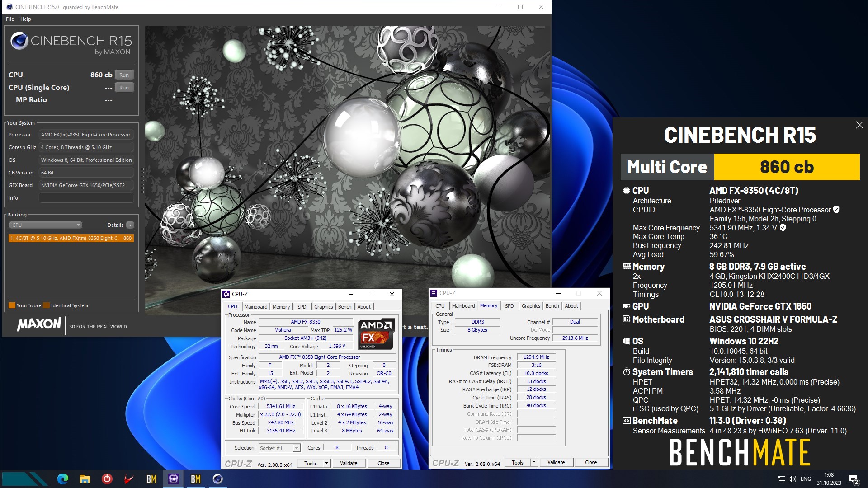Click the Cinebench R15 logo sphere icon
Screen dimensions: 868x488
[x=19, y=41]
